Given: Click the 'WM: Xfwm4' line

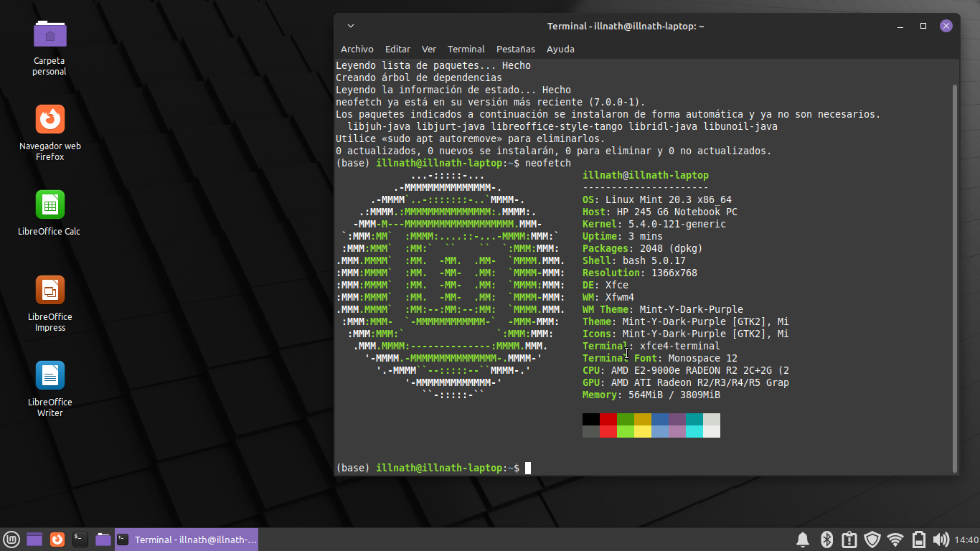Looking at the screenshot, I should tap(608, 297).
